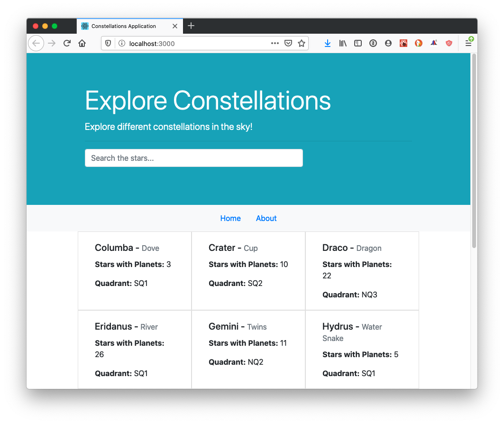Select the Hydrus - Water Snake title

pyautogui.click(x=352, y=332)
